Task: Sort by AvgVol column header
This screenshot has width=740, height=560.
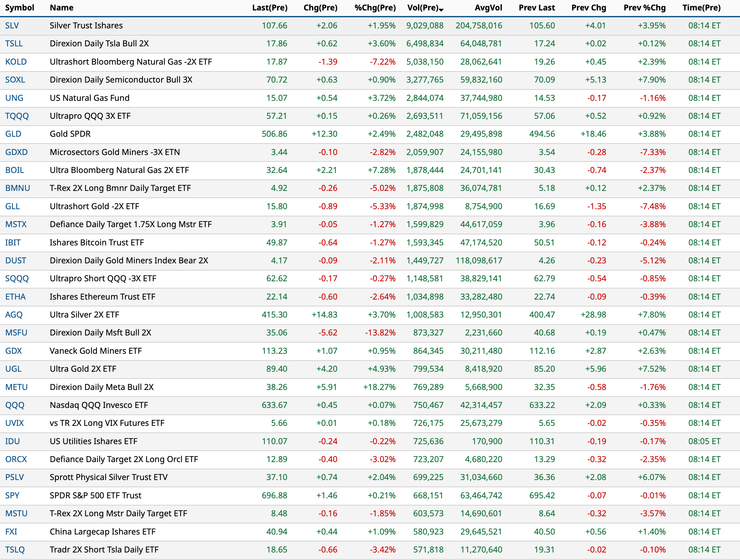Action: (x=488, y=8)
